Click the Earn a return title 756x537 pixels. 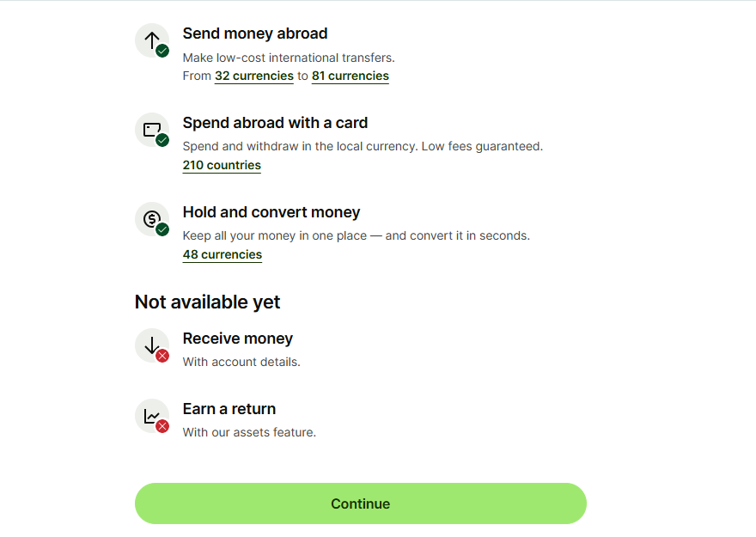click(x=229, y=409)
